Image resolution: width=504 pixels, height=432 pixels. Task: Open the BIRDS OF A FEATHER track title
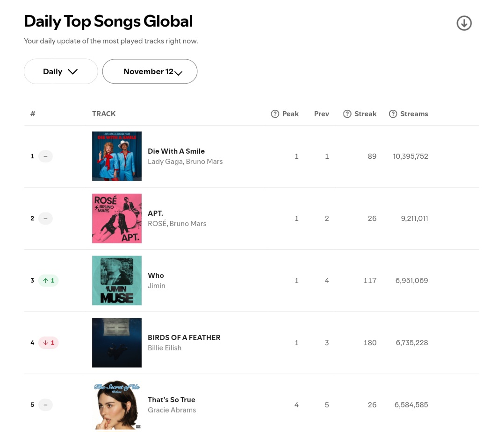pyautogui.click(x=184, y=338)
